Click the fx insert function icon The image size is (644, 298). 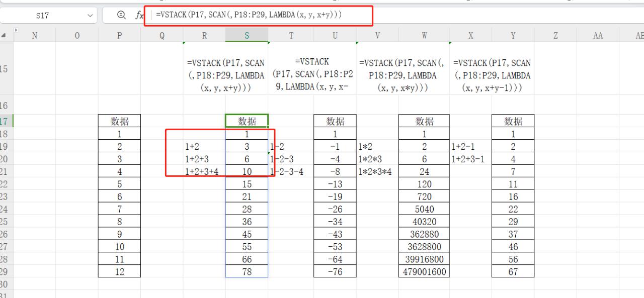point(139,16)
